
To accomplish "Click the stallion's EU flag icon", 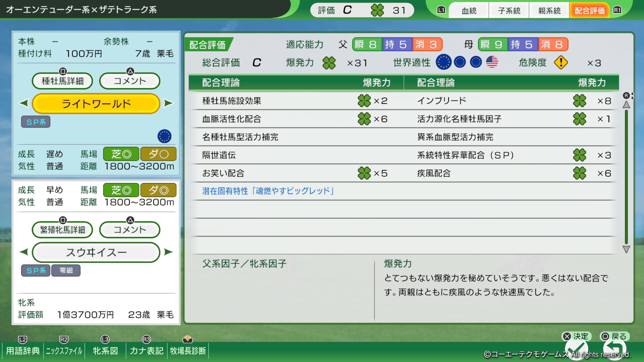I will pyautogui.click(x=164, y=136).
